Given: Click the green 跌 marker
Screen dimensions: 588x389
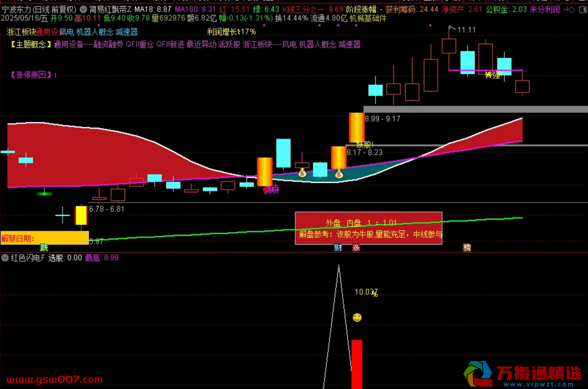Looking at the screenshot, I should [44, 248].
